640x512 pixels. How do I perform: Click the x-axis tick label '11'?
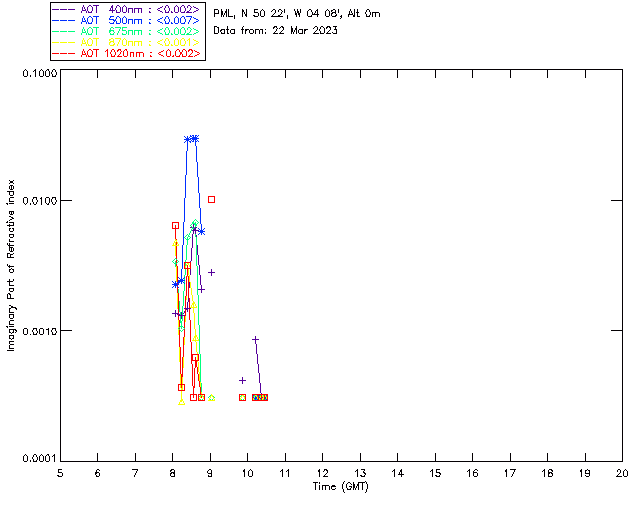(x=285, y=473)
